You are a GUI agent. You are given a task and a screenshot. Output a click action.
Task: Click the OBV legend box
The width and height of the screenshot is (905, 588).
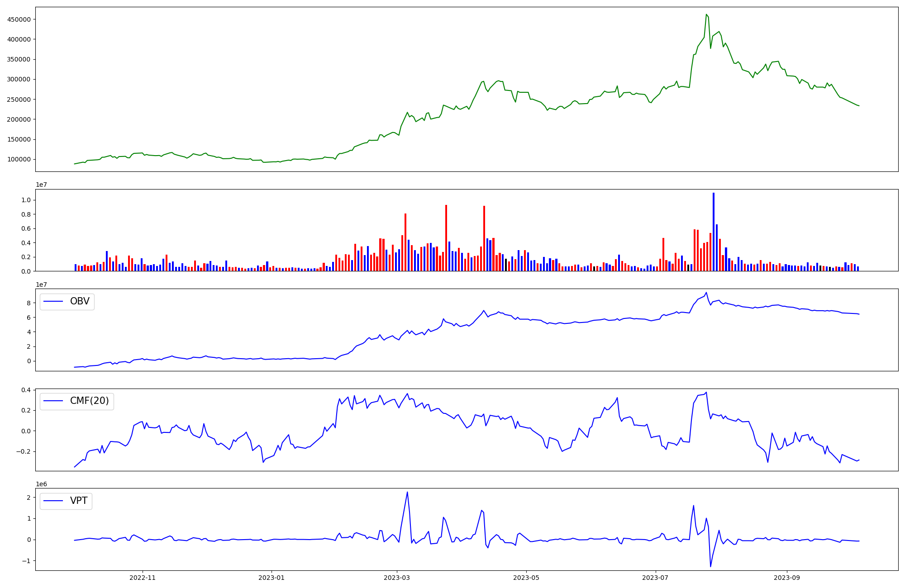(67, 301)
